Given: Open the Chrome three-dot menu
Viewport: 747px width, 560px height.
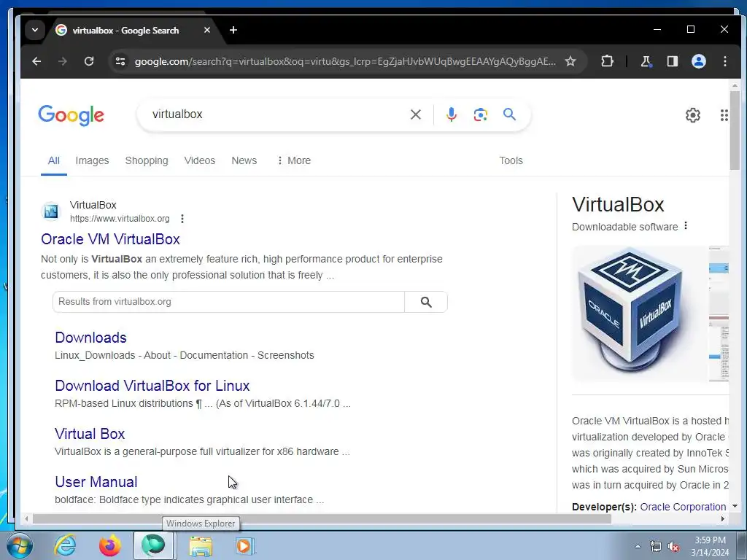Looking at the screenshot, I should click(724, 61).
